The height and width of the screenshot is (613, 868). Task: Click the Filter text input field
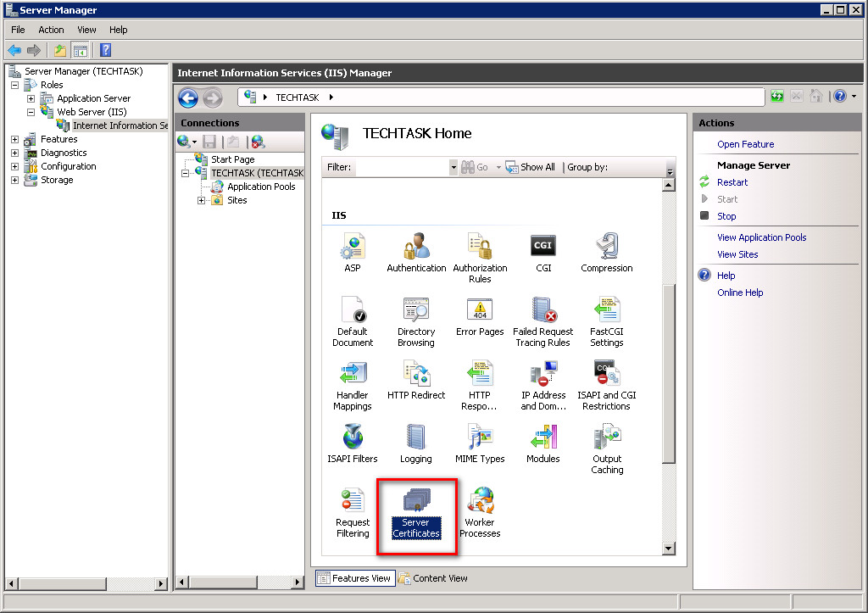(x=401, y=168)
